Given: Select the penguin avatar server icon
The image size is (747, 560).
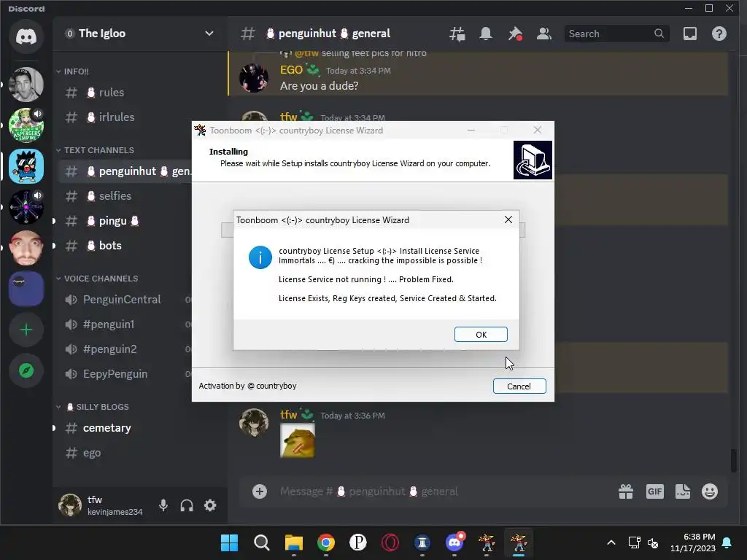Looking at the screenshot, I should (x=26, y=166).
